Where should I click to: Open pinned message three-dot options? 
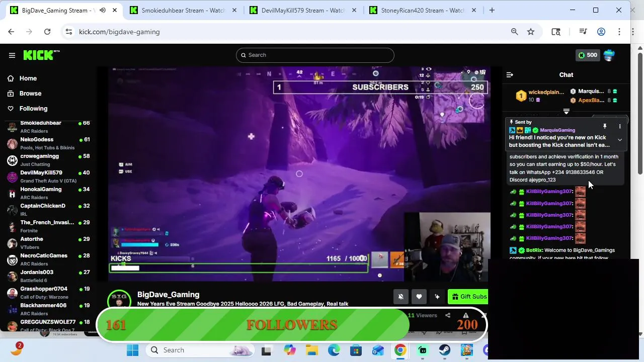(620, 126)
